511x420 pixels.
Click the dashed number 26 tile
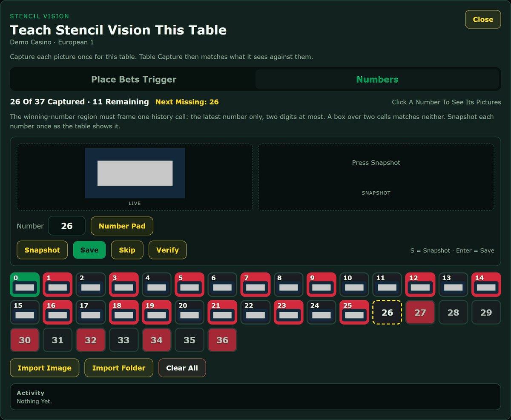tap(388, 312)
